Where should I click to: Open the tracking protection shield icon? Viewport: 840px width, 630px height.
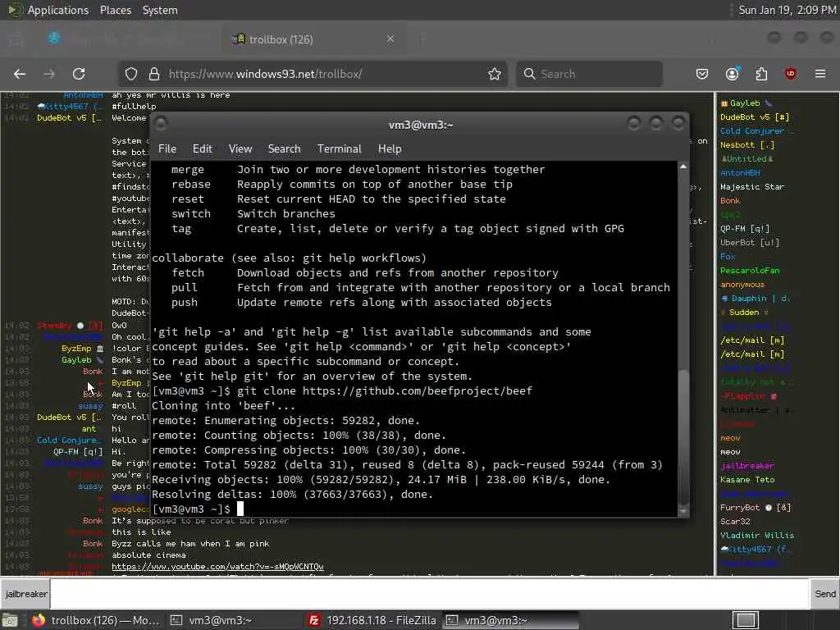131,74
